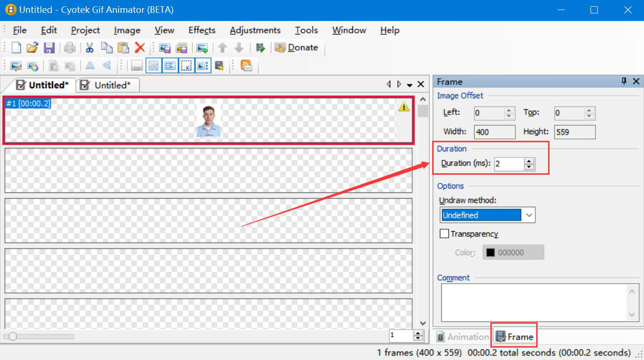This screenshot has width=644, height=360.
Task: Click the image with color wheel icon
Action: click(32, 66)
